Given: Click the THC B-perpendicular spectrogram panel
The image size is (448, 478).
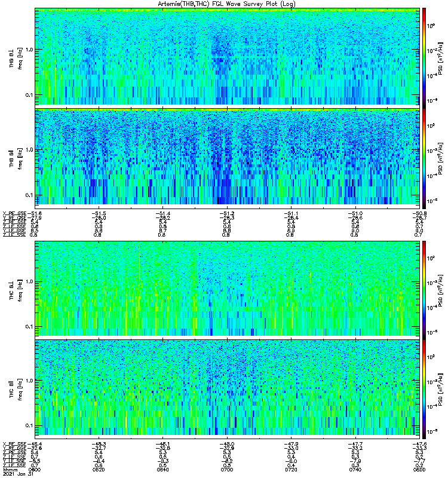Looking at the screenshot, I should click(227, 289).
